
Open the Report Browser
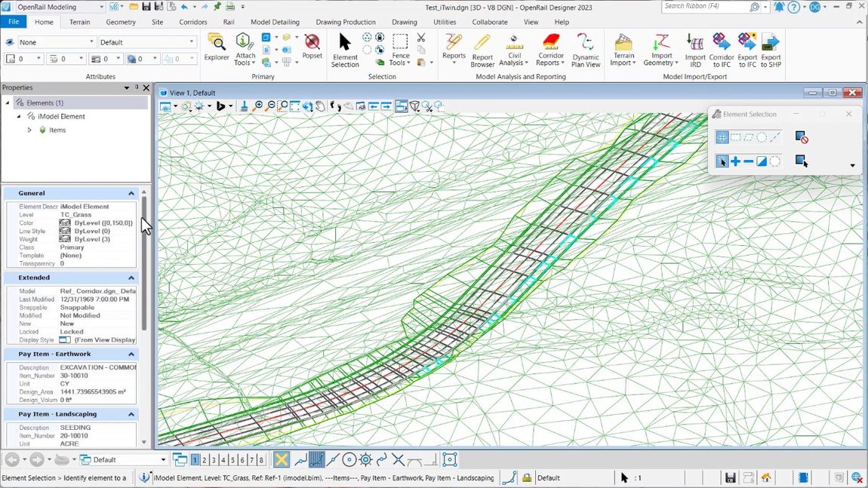pos(482,47)
